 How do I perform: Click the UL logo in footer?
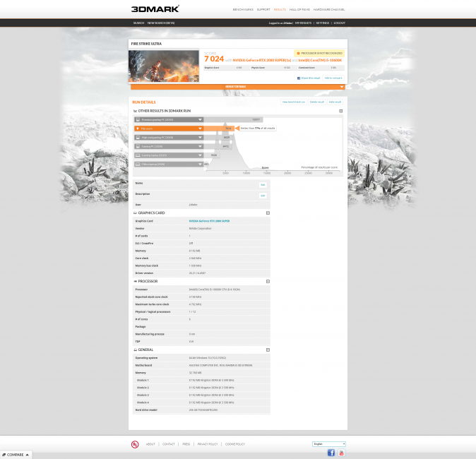click(x=135, y=444)
